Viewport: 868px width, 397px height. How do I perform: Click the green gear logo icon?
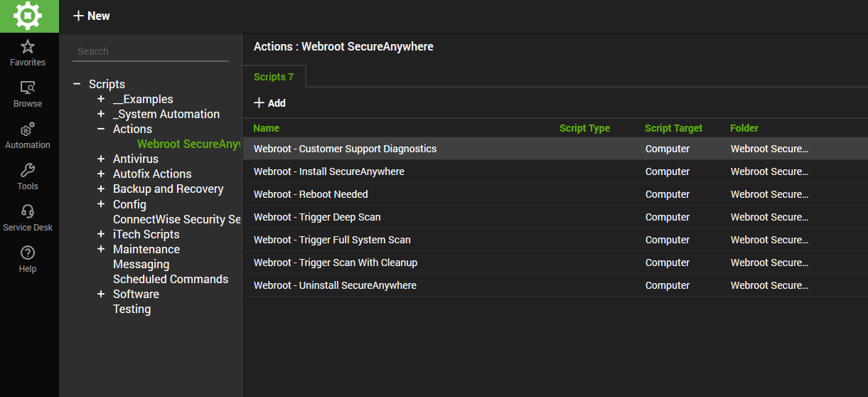coord(29,16)
